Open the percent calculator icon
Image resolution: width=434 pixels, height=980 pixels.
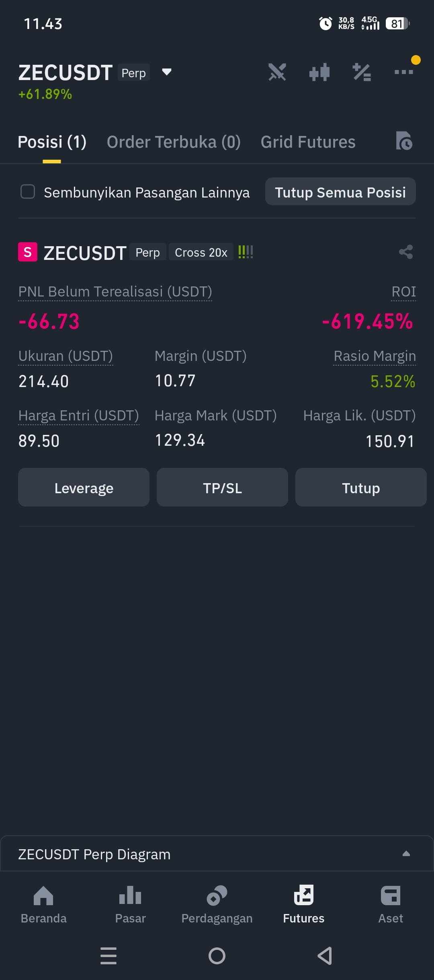tap(362, 72)
